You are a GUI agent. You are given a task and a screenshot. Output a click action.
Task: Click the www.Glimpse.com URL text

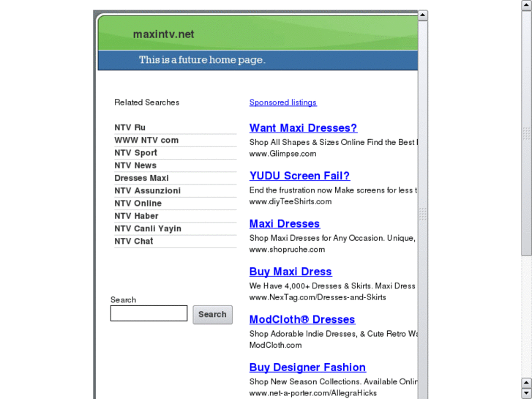coord(282,154)
